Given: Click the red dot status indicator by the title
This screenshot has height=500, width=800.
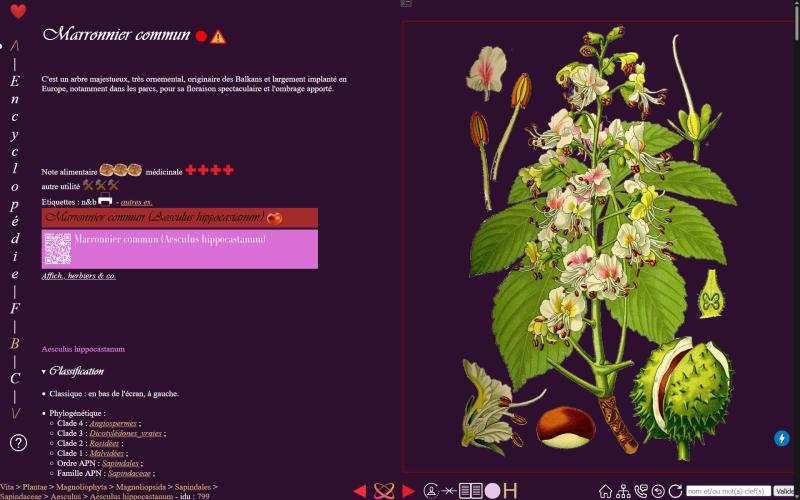Looking at the screenshot, I should 201,36.
